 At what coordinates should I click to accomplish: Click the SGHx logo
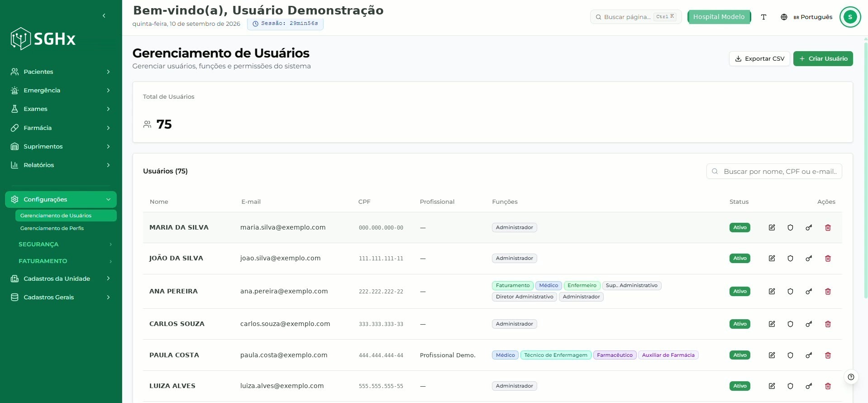click(43, 39)
